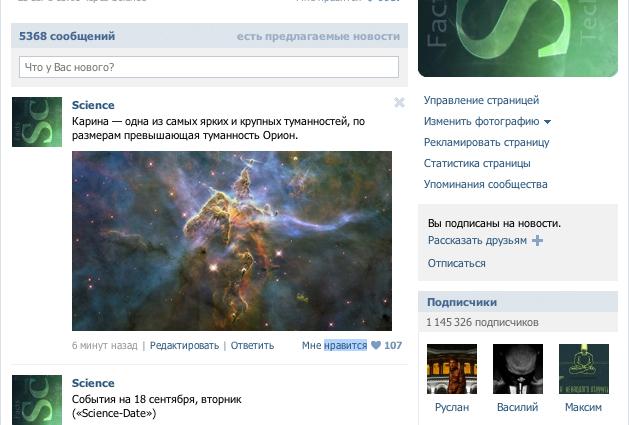629x425 pixels.
Task: Like the post using heart icon
Action: (x=376, y=345)
